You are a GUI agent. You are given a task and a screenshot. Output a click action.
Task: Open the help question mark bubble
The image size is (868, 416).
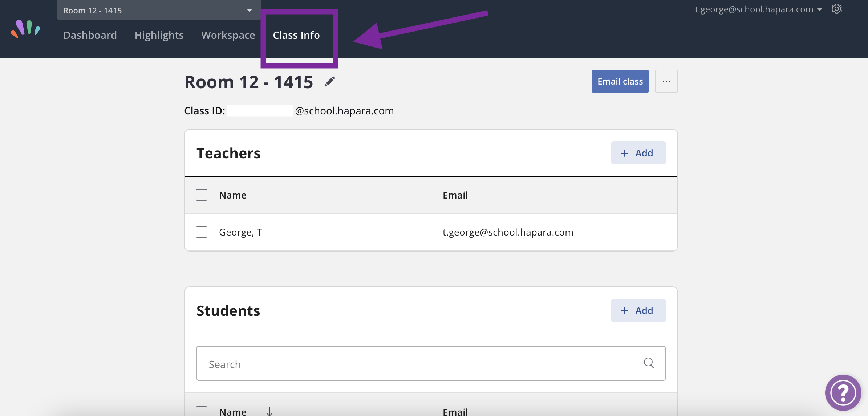(x=843, y=392)
